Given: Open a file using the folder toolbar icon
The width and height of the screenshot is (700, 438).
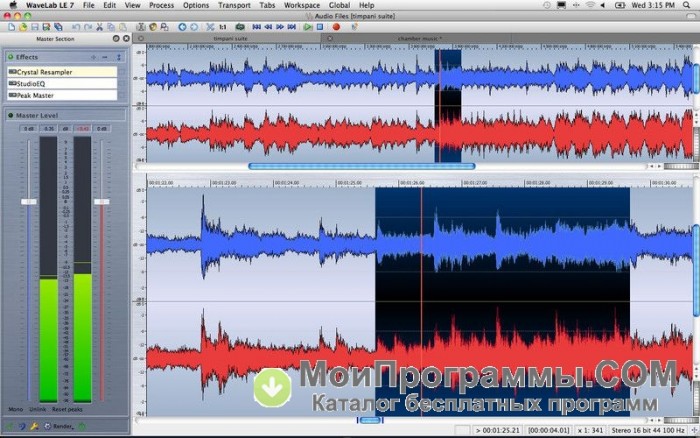Looking at the screenshot, I should (x=22, y=27).
